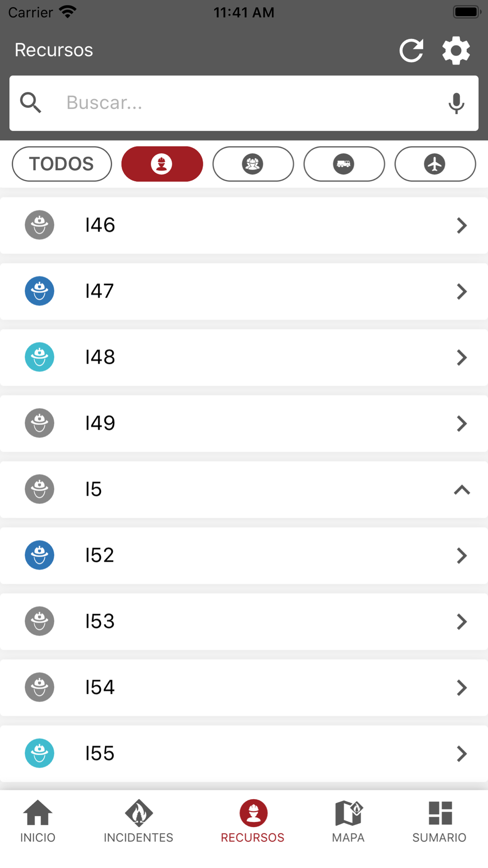Tap the microphone voice search icon
Image resolution: width=488 pixels, height=868 pixels.
[456, 103]
